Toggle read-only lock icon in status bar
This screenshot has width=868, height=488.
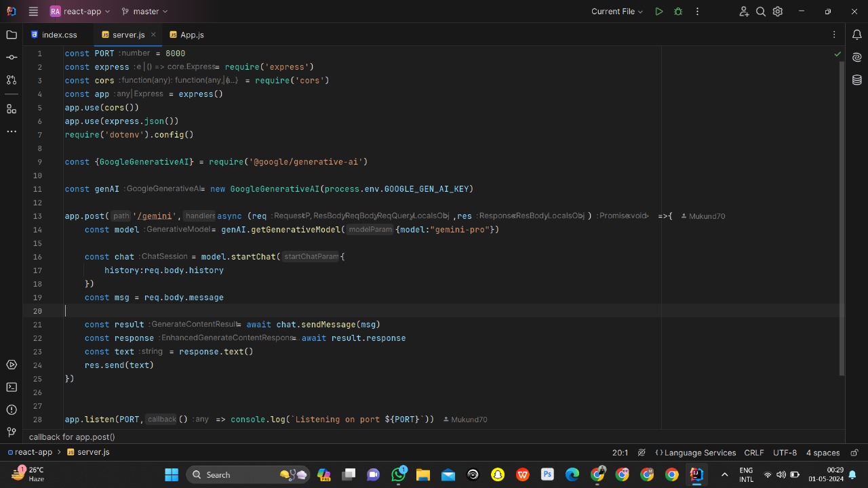coord(854,453)
